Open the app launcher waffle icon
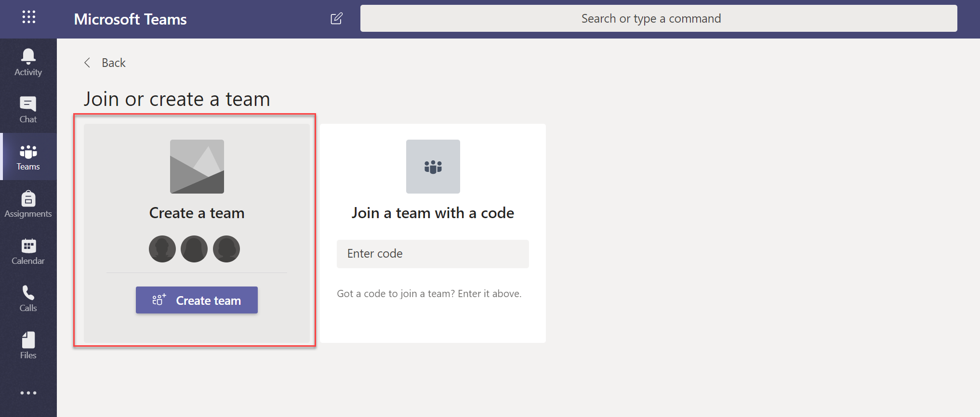This screenshot has width=980, height=417. click(x=28, y=18)
